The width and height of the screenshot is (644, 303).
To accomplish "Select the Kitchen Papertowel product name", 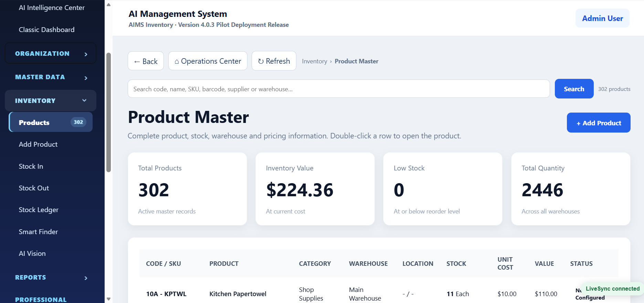I will pos(238,294).
